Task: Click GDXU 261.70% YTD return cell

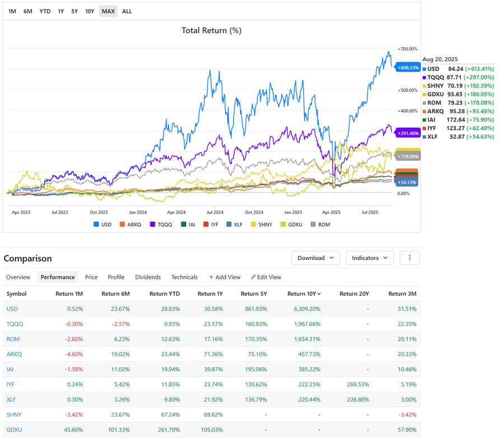Action: [x=169, y=430]
